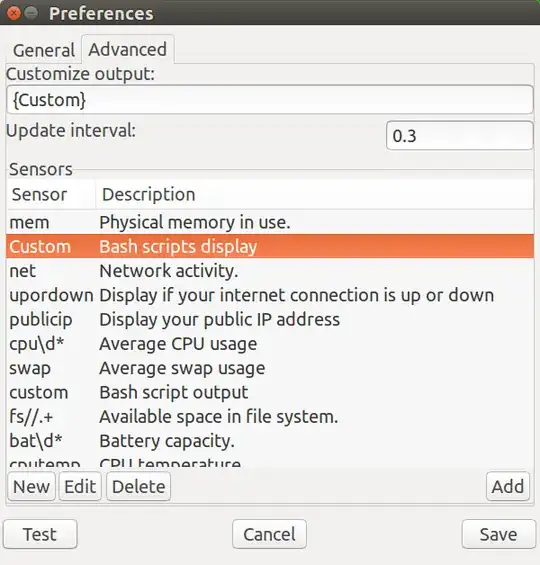The height and width of the screenshot is (565, 540).
Task: Click the Test button
Action: (40, 534)
